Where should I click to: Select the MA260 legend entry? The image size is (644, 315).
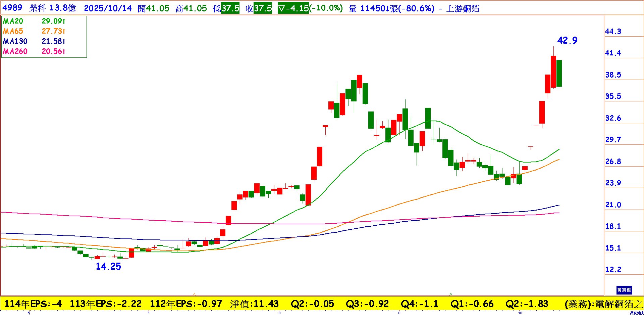point(15,51)
